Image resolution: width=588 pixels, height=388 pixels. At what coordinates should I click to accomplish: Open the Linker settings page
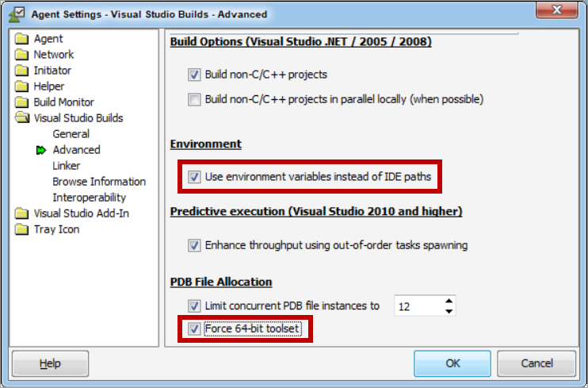click(67, 166)
